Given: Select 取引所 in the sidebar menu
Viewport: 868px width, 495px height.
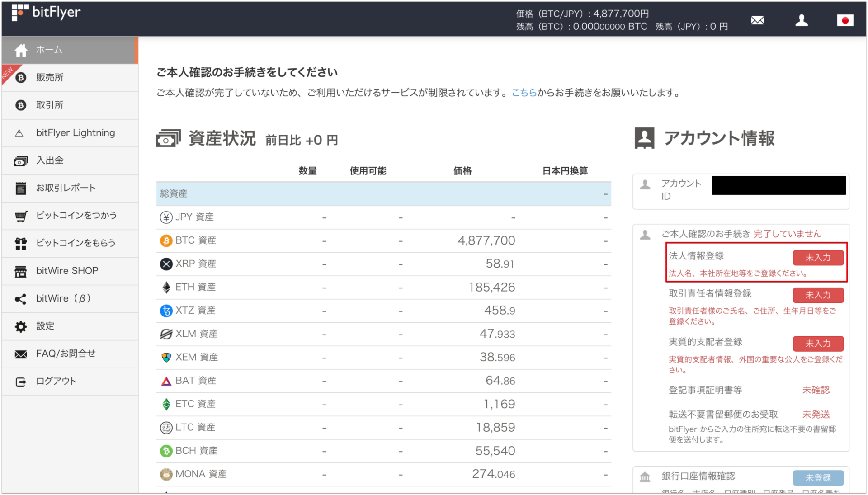Looking at the screenshot, I should tap(50, 105).
